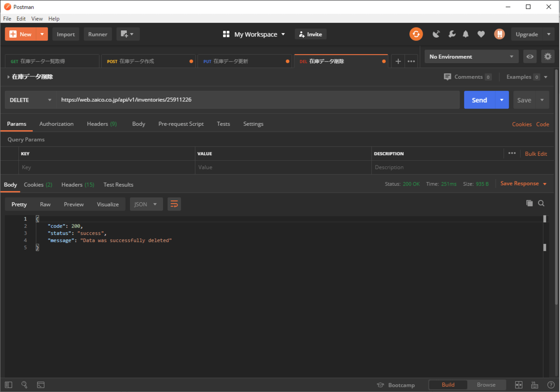This screenshot has height=392, width=560.
Task: Switch to PUT 在庫データ更新 tab
Action: pos(245,61)
